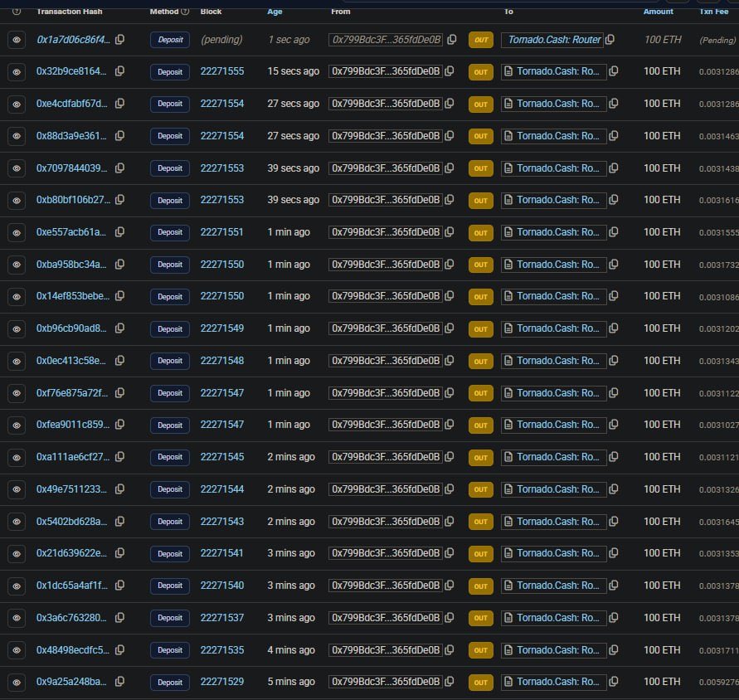Viewport: 739px width, 700px height.
Task: Click the From column header
Action: pos(341,12)
